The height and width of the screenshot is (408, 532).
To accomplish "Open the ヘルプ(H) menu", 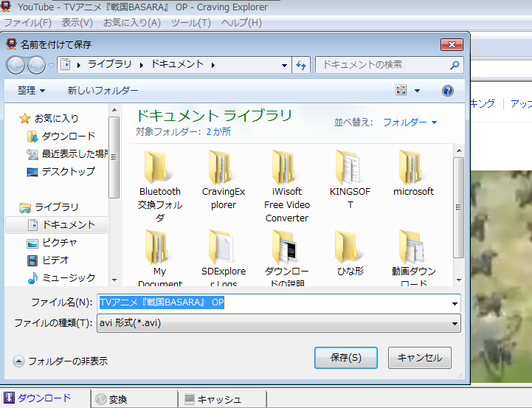I will [x=241, y=23].
